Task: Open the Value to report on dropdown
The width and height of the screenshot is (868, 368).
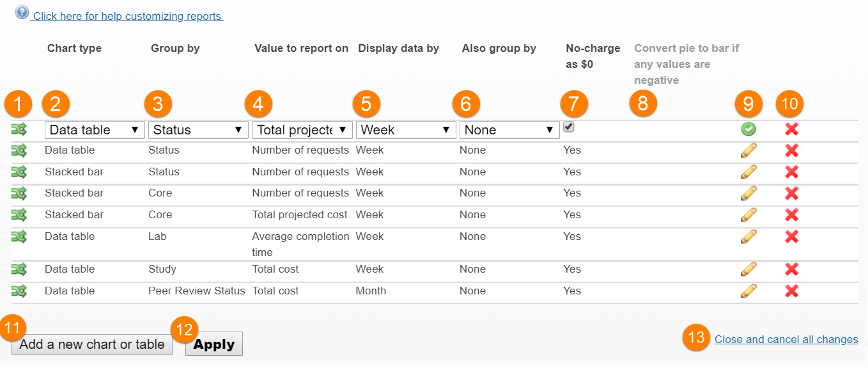Action: 302,130
